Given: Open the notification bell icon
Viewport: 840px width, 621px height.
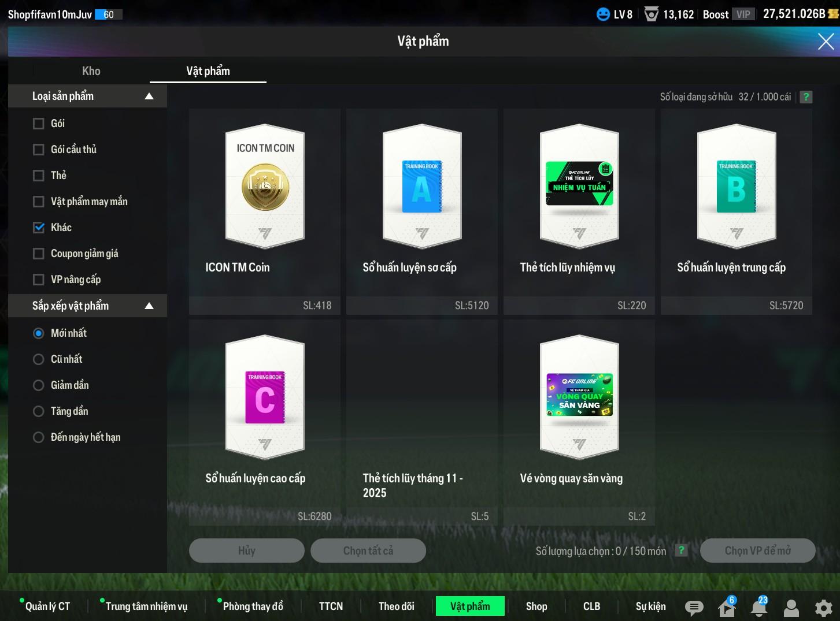Looking at the screenshot, I should tap(759, 607).
